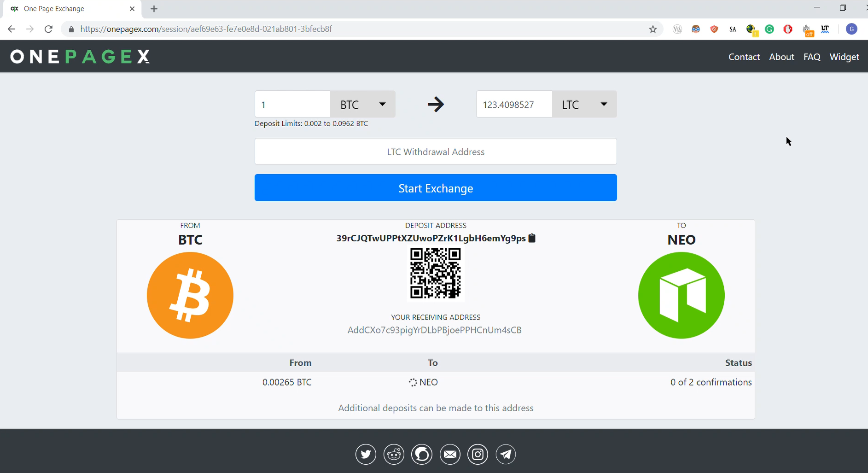Click the 0.00265 BTC amount cell
Screen dimensions: 868x473
pyautogui.click(x=287, y=382)
